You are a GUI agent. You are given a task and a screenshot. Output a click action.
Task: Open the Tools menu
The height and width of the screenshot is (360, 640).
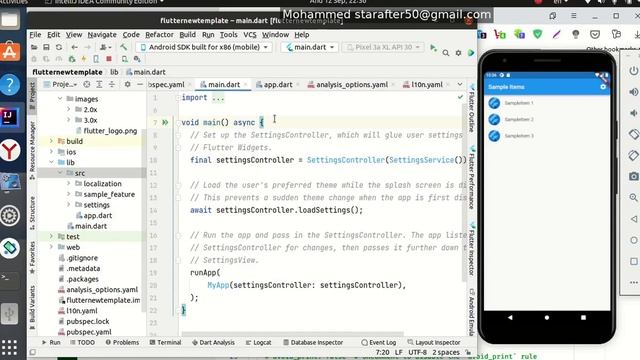tap(229, 35)
